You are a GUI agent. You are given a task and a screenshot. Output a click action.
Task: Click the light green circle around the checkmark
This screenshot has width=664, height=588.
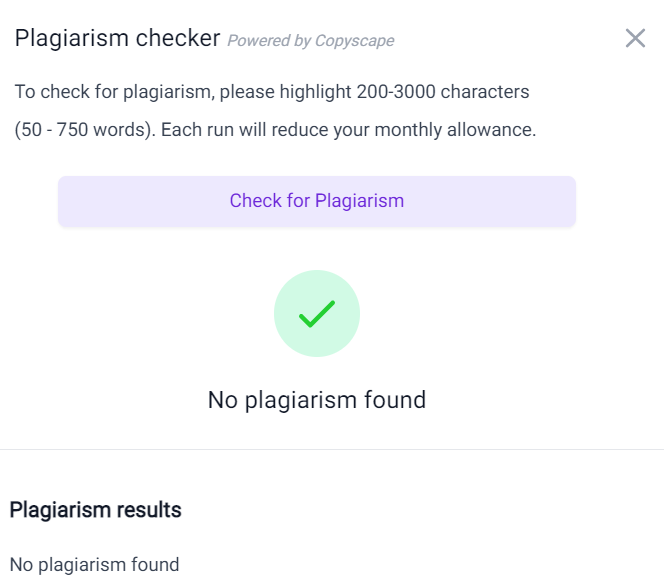tap(317, 314)
